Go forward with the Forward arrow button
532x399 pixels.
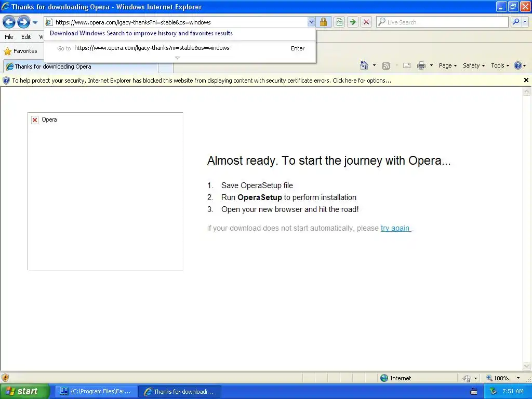pyautogui.click(x=23, y=22)
